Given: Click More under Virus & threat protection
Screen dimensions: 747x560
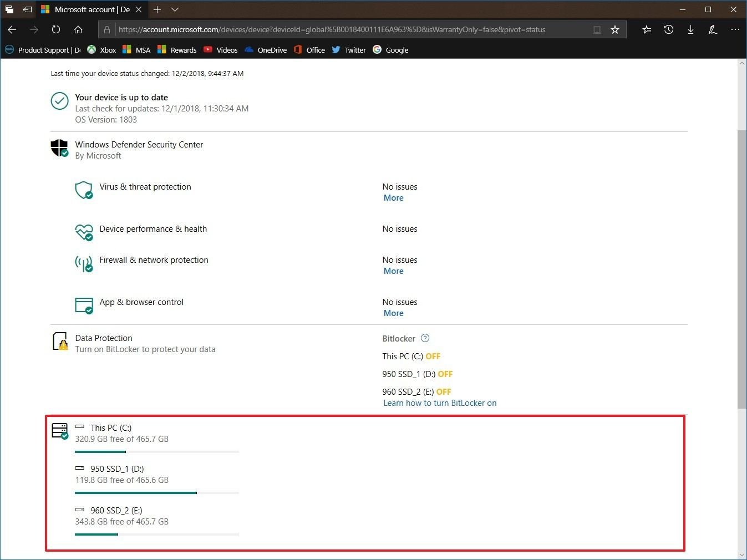Looking at the screenshot, I should pos(393,198).
